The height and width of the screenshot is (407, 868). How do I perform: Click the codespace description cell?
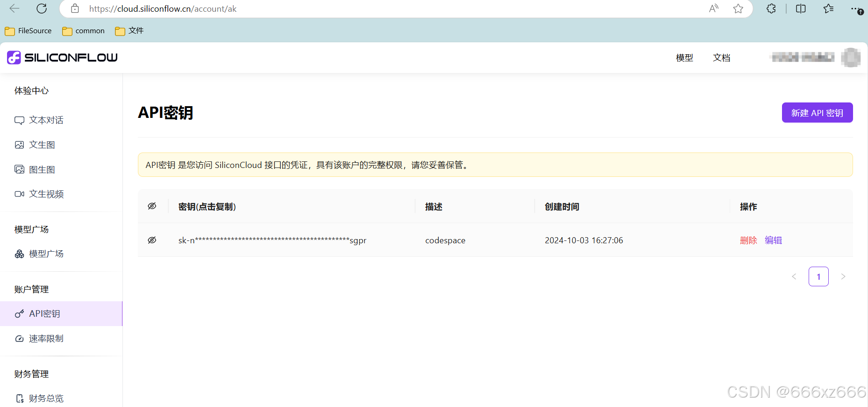[x=445, y=240]
